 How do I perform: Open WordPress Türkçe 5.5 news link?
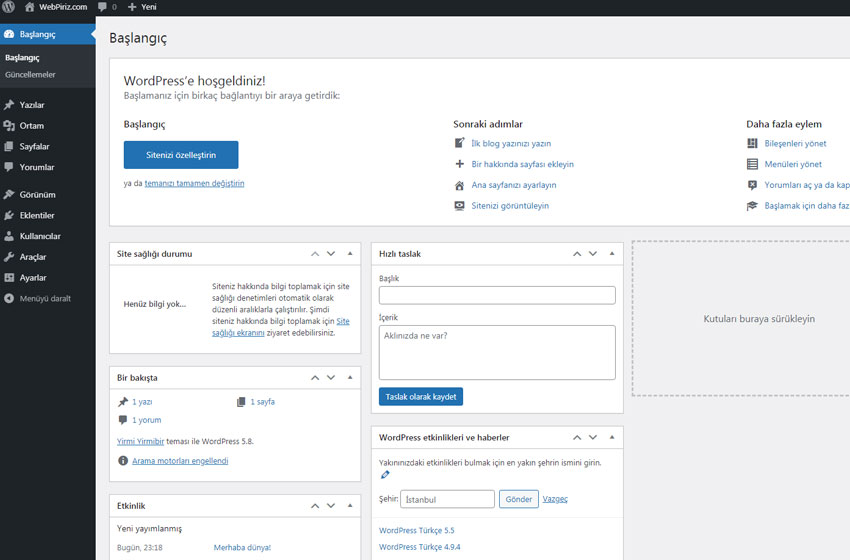click(417, 531)
